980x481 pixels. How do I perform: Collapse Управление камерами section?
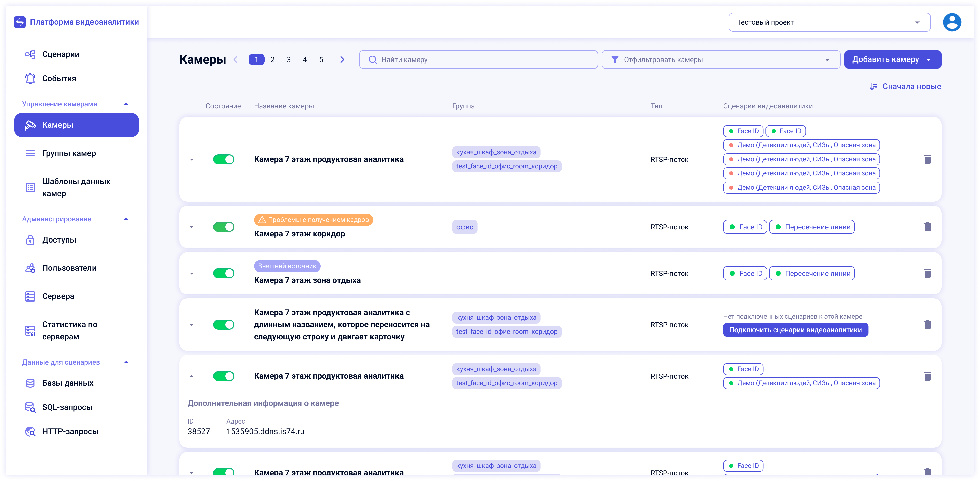126,104
